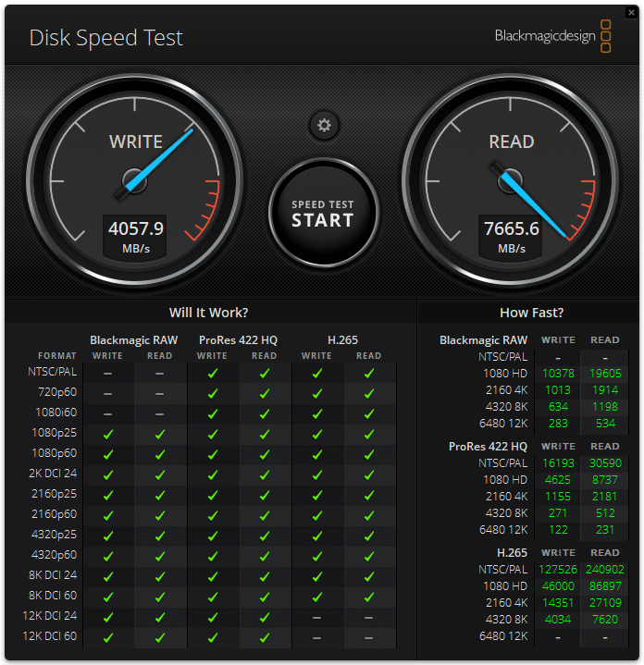644x665 pixels.
Task: Click H.265 NTSC/PAL read value 240902
Action: pos(605,570)
